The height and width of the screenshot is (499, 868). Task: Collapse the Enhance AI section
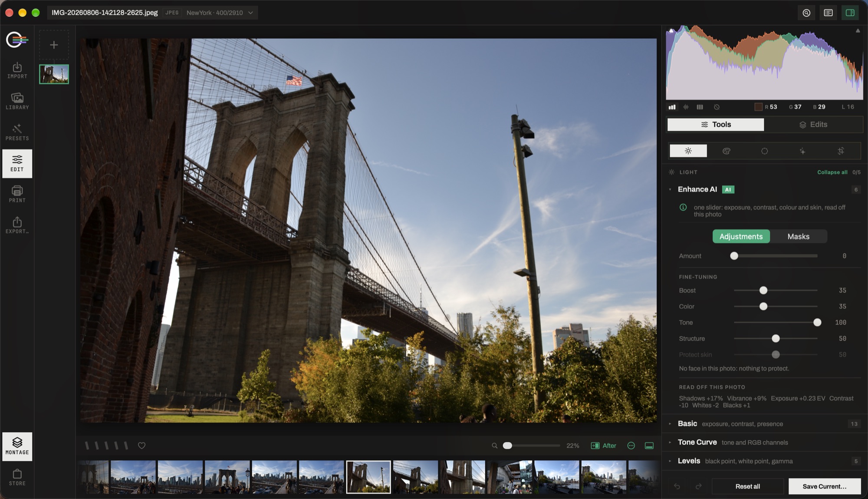click(x=670, y=189)
